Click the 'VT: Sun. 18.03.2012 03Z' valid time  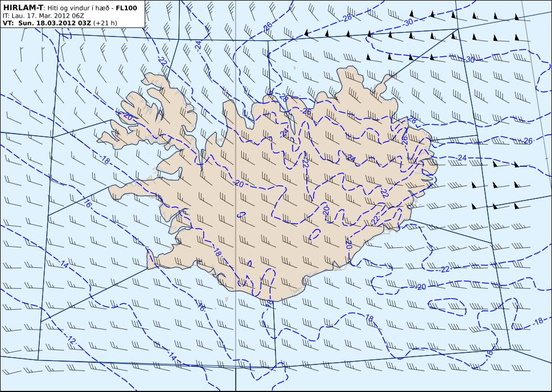[x=47, y=23]
